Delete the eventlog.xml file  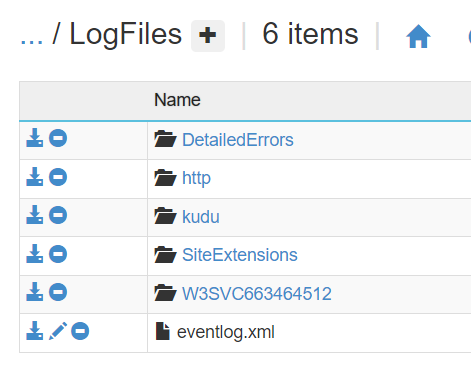pyautogui.click(x=80, y=331)
